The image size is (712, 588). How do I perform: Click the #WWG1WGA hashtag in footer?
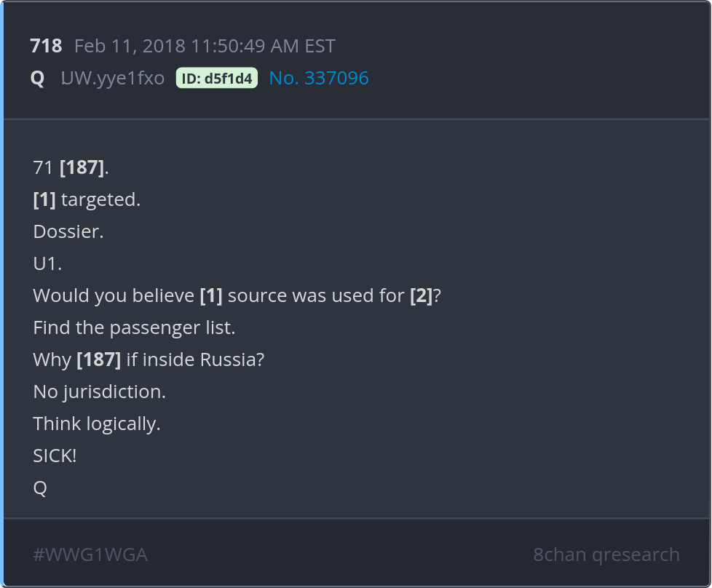(90, 555)
